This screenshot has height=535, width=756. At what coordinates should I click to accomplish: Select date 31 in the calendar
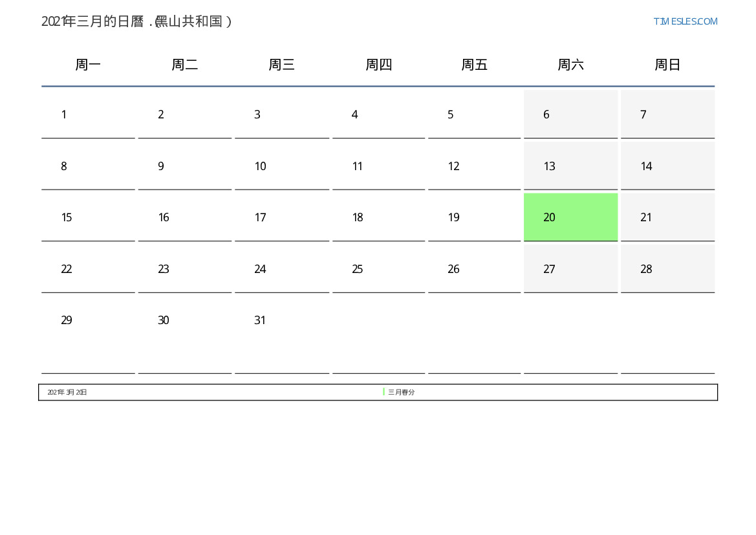point(282,333)
